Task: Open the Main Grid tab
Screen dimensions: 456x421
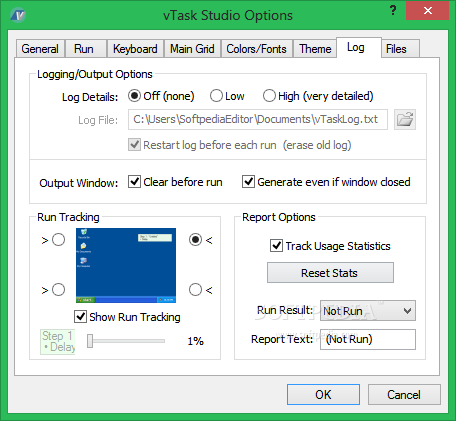Action: coord(192,49)
